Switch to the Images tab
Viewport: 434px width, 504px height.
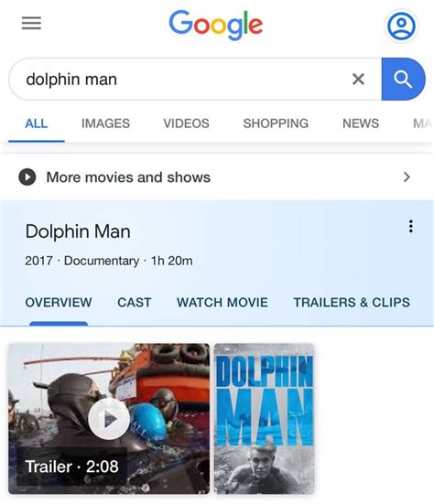(x=105, y=123)
